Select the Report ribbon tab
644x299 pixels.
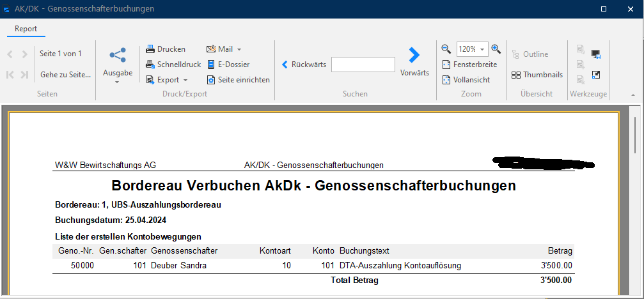click(x=26, y=29)
